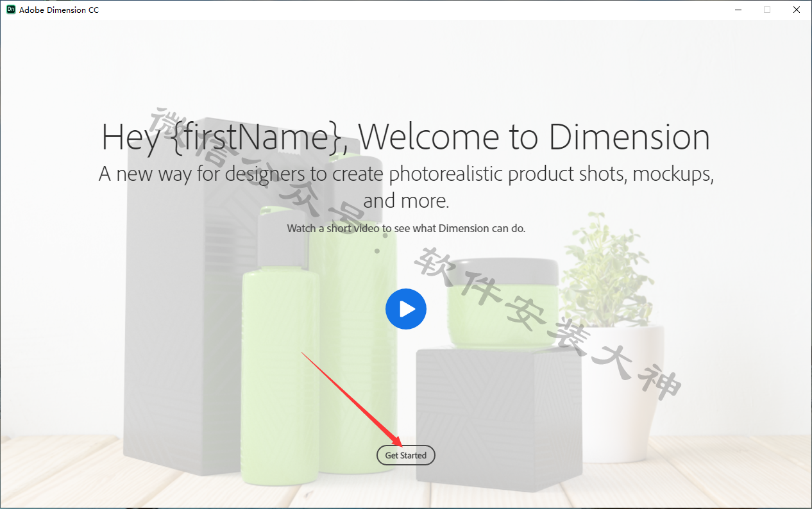Click the 'Hey {firstName}, Welcome to Dimension' heading
This screenshot has height=509, width=812.
[x=406, y=137]
